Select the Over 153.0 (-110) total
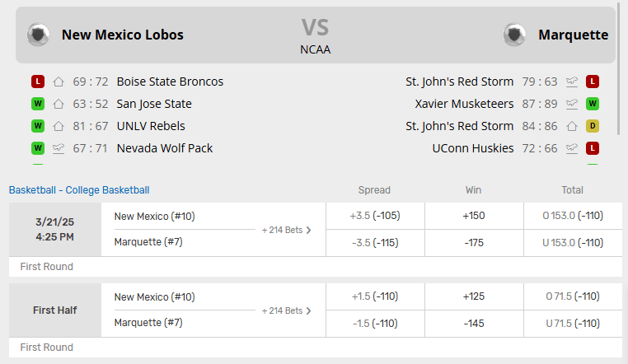The height and width of the screenshot is (364, 628). point(572,217)
